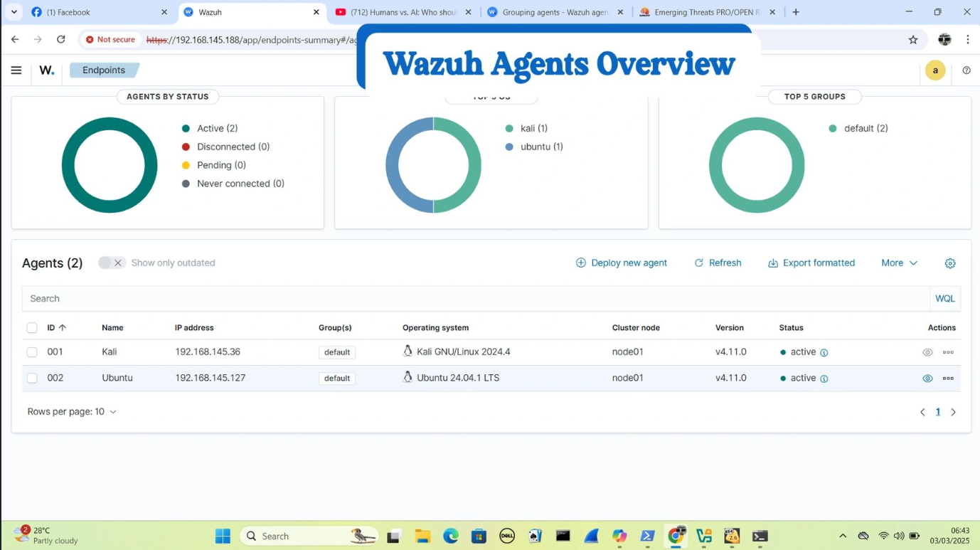The height and width of the screenshot is (550, 980).
Task: Open actions ellipsis for Kali agent
Action: pos(948,352)
